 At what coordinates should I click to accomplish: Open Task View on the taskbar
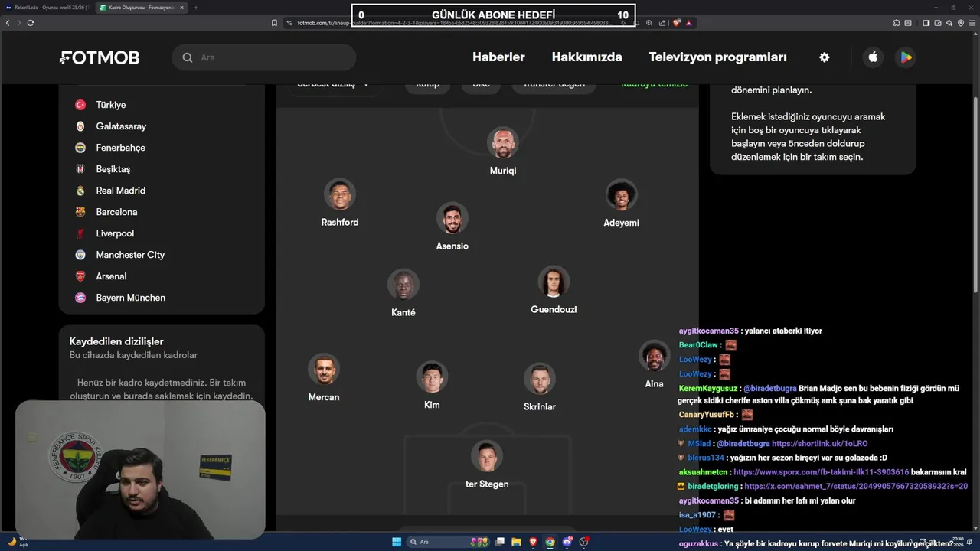[500, 542]
